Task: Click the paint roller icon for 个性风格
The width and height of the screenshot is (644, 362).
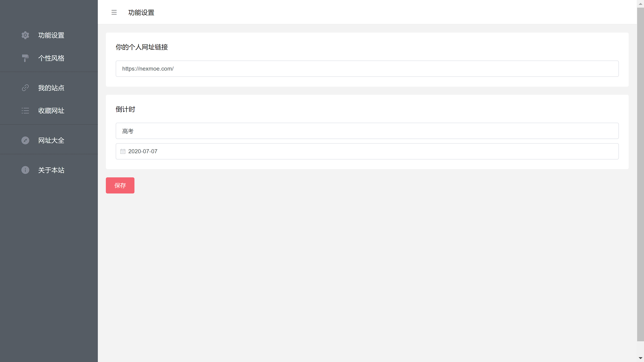Action: (25, 58)
